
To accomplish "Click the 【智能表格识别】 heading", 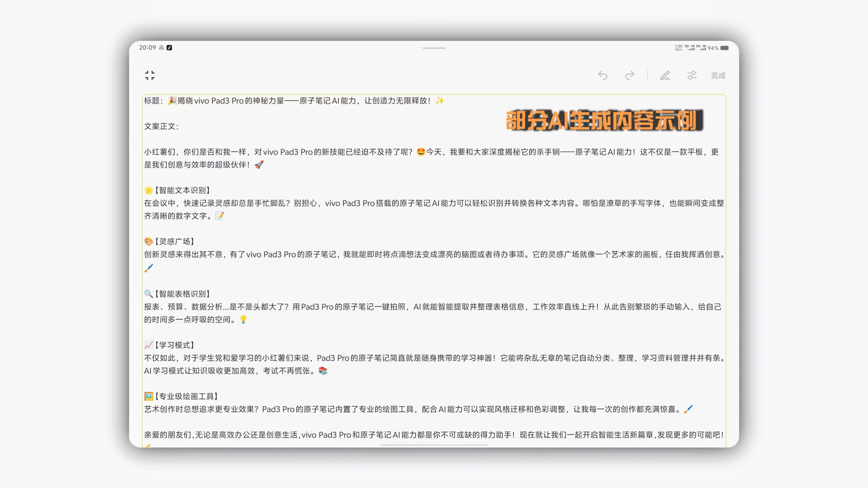I will click(x=182, y=294).
